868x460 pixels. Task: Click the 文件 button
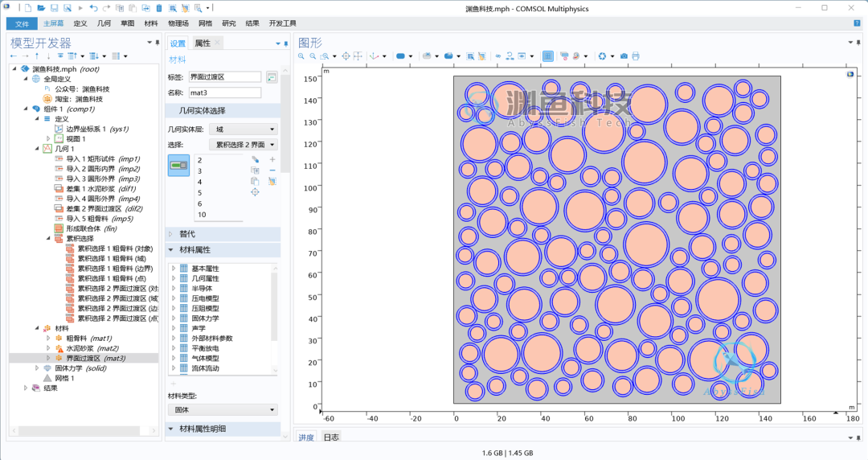(23, 24)
